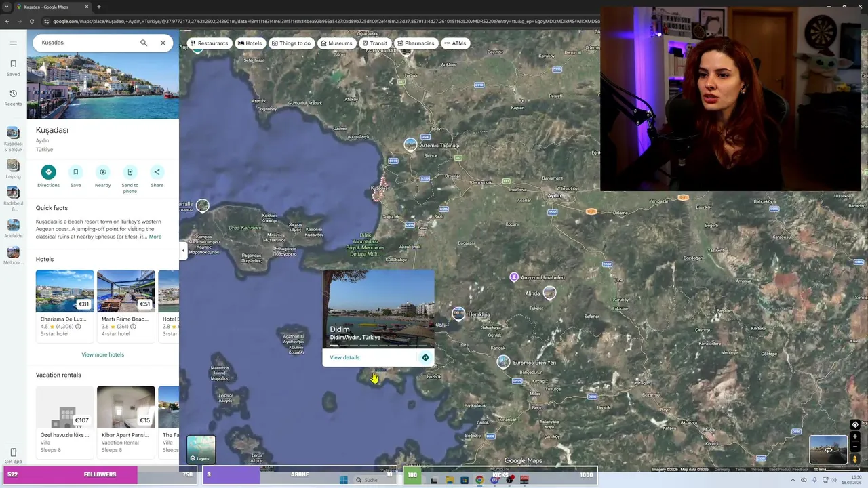Open Recents in the sidebar

pos(13,98)
